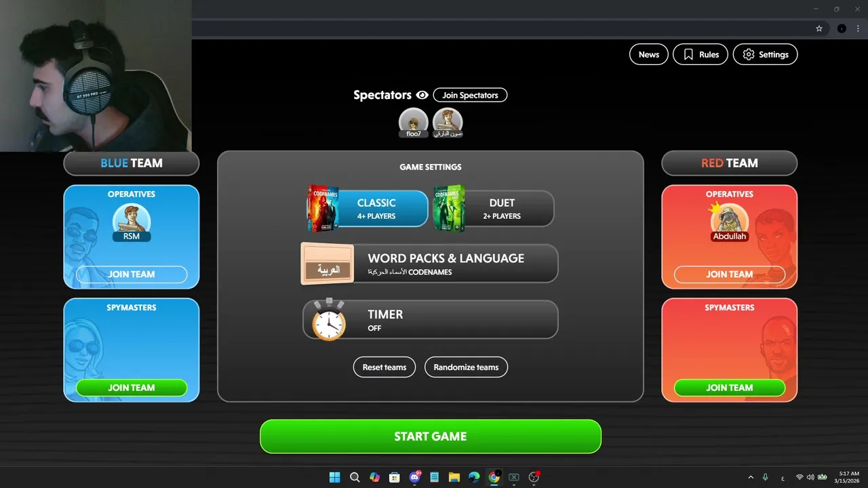Click the Red Team header
868x488 pixels.
tap(730, 163)
